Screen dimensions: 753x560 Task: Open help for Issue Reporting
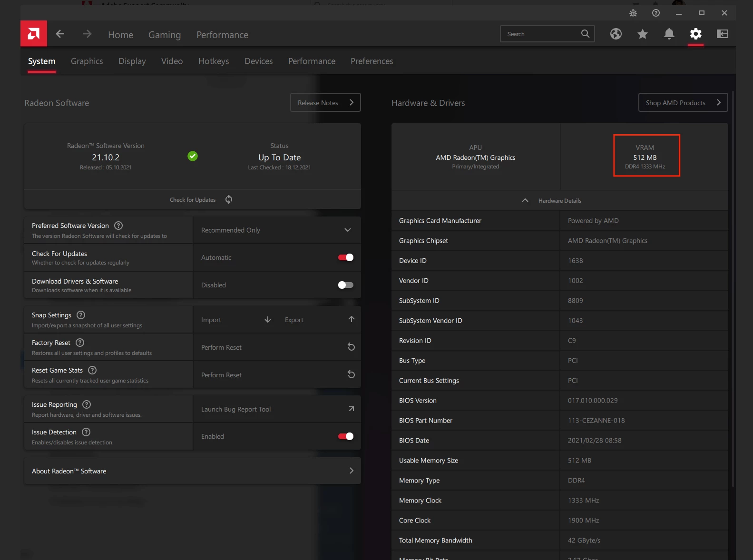pyautogui.click(x=87, y=404)
